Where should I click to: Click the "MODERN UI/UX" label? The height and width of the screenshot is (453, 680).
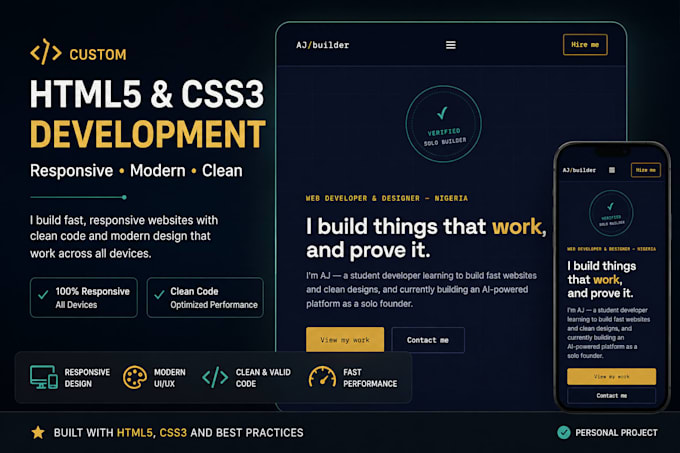tap(170, 378)
